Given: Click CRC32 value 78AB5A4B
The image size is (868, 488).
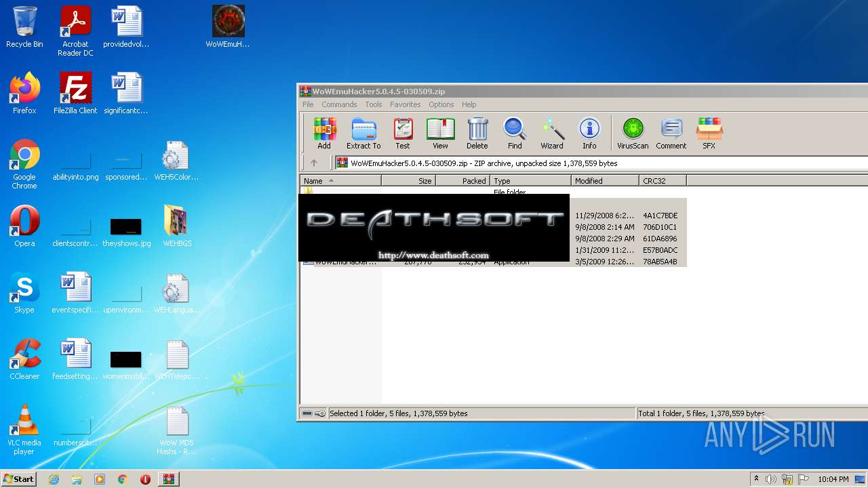Looking at the screenshot, I should pos(660,262).
